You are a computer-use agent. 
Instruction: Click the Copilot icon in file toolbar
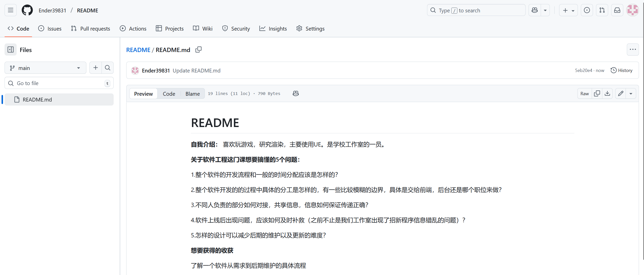tap(296, 94)
